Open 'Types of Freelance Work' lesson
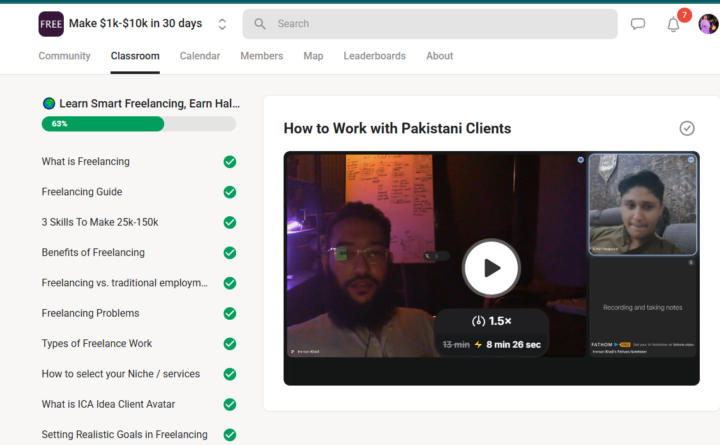Viewport: 720px width, 445px height. tap(96, 344)
